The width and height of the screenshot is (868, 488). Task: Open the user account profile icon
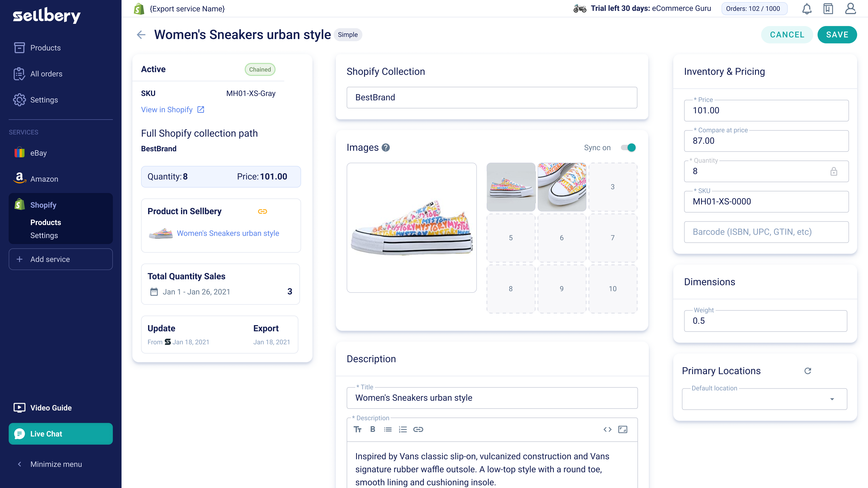[x=850, y=9]
